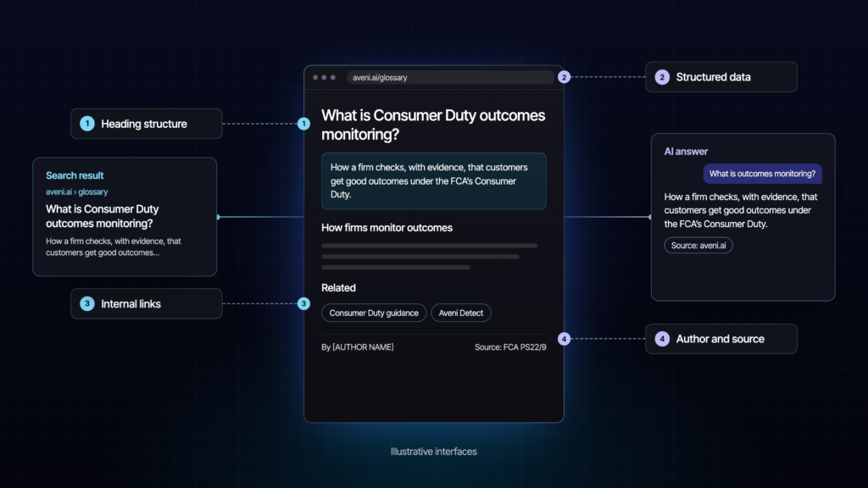The height and width of the screenshot is (488, 868).
Task: Click the Source: FCA PS22/9 citation
Action: (510, 347)
